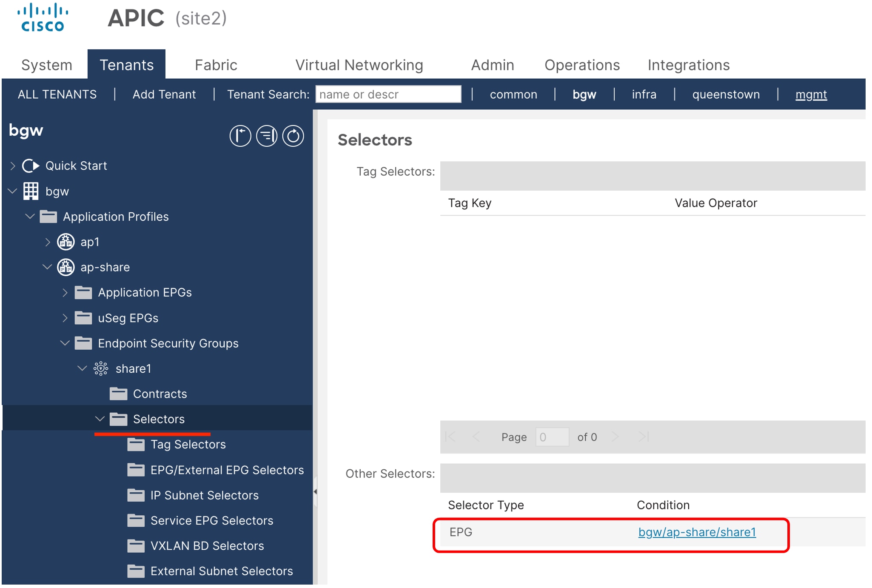Click the circular refresh icon in the bgw panel
The height and width of the screenshot is (588, 872).
tap(293, 136)
